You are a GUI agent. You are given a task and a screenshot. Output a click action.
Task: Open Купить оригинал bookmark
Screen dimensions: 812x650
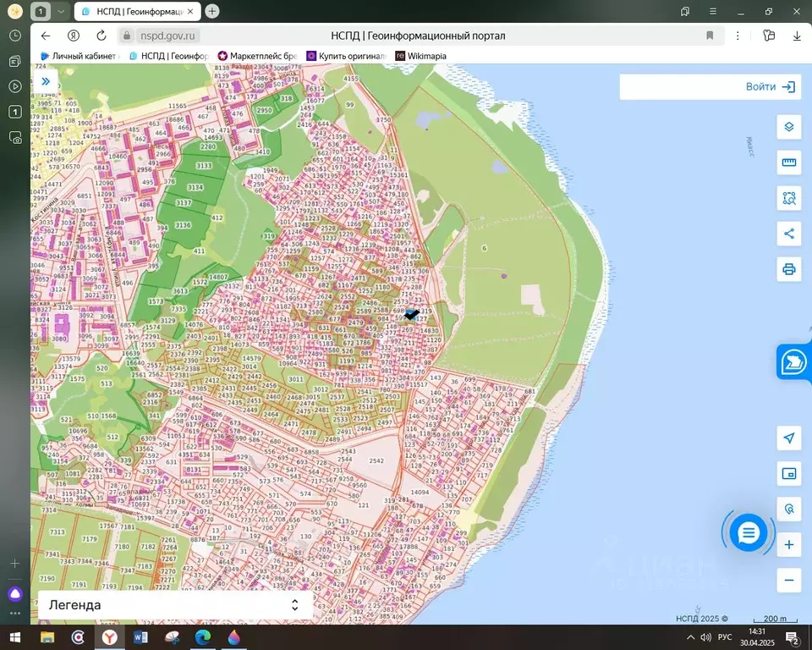(347, 56)
